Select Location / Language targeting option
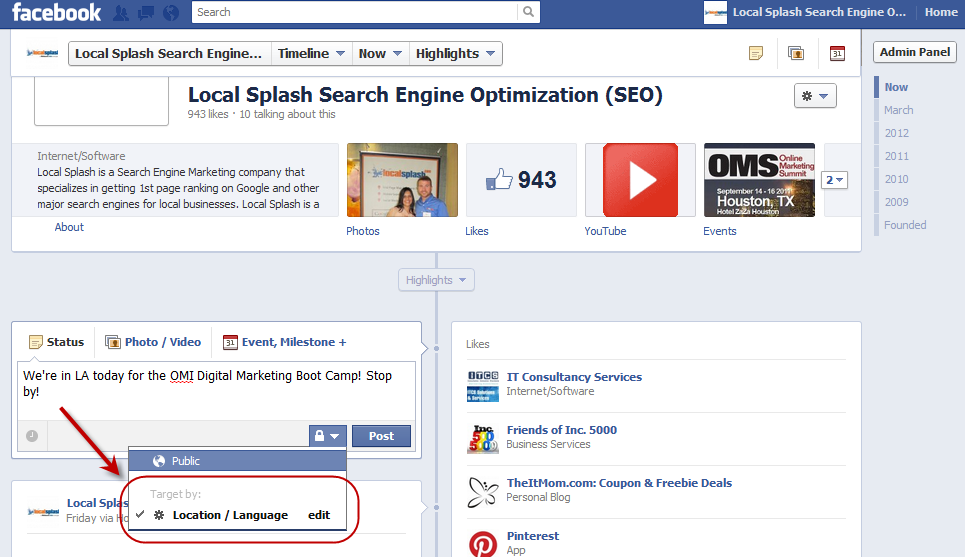Image resolution: width=965 pixels, height=557 pixels. pos(230,515)
